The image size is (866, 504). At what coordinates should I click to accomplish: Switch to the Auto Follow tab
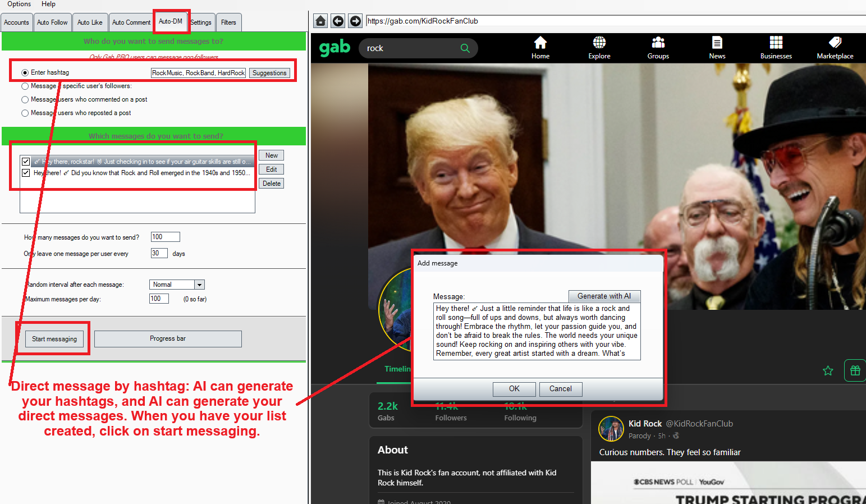pyautogui.click(x=52, y=22)
